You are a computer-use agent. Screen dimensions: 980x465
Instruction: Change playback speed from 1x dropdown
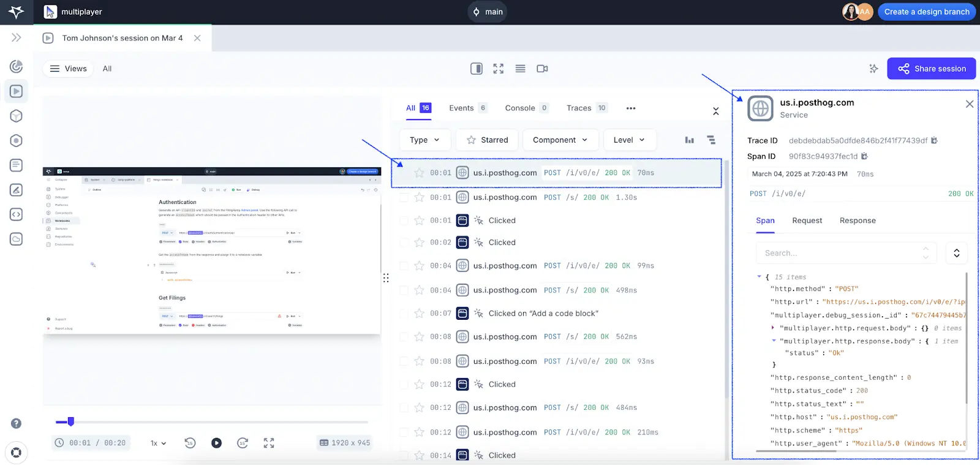(159, 443)
